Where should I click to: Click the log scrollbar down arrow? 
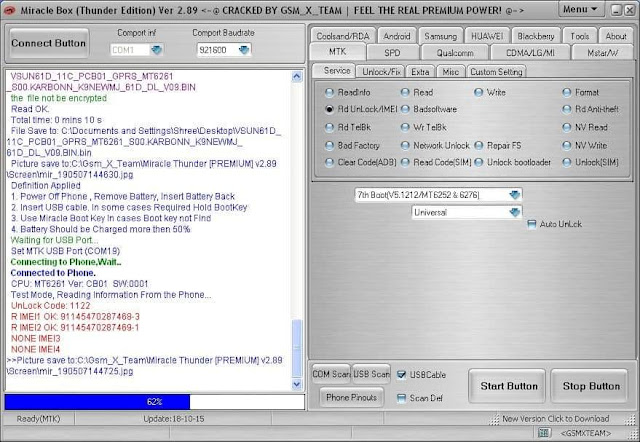pos(297,384)
